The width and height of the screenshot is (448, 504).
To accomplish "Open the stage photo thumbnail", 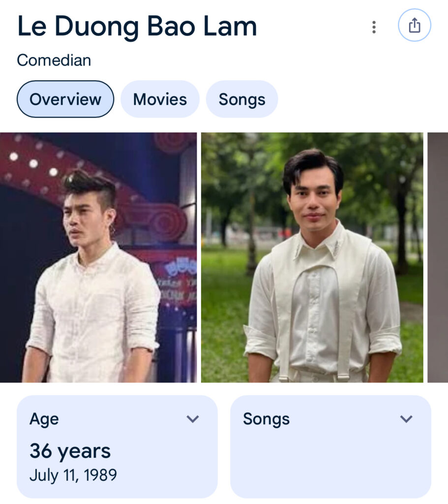I will [98, 257].
